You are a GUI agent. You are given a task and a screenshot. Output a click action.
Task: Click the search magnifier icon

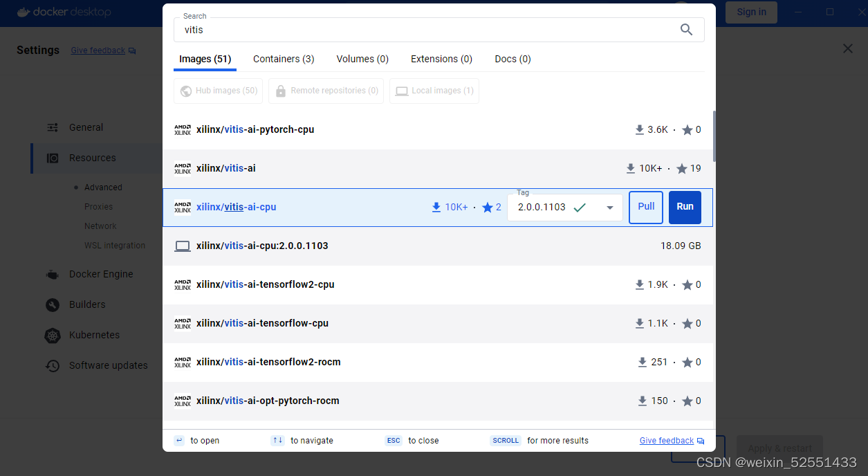coord(686,29)
